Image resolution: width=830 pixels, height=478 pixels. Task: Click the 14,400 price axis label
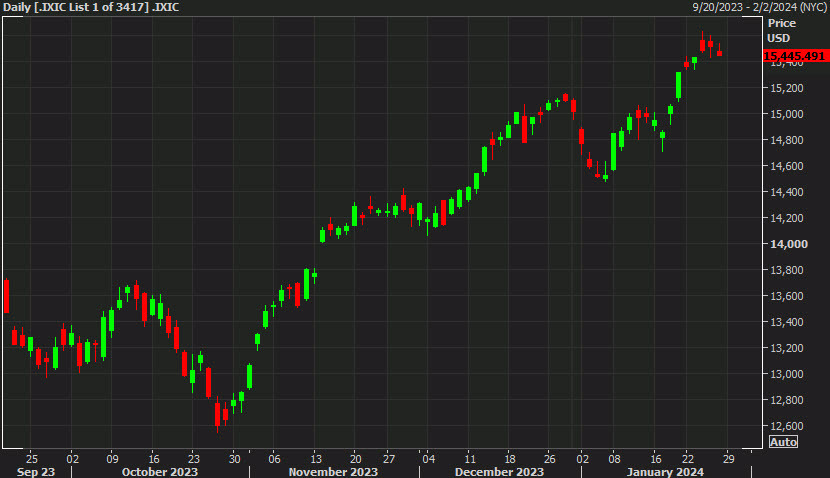pos(787,192)
